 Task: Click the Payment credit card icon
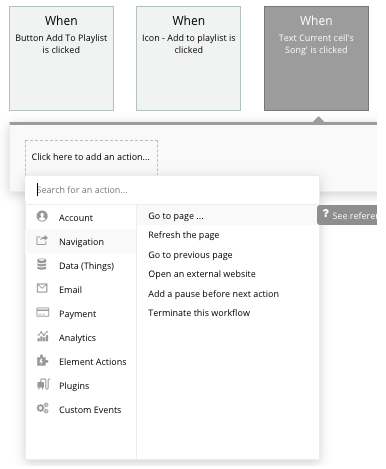[42, 312]
